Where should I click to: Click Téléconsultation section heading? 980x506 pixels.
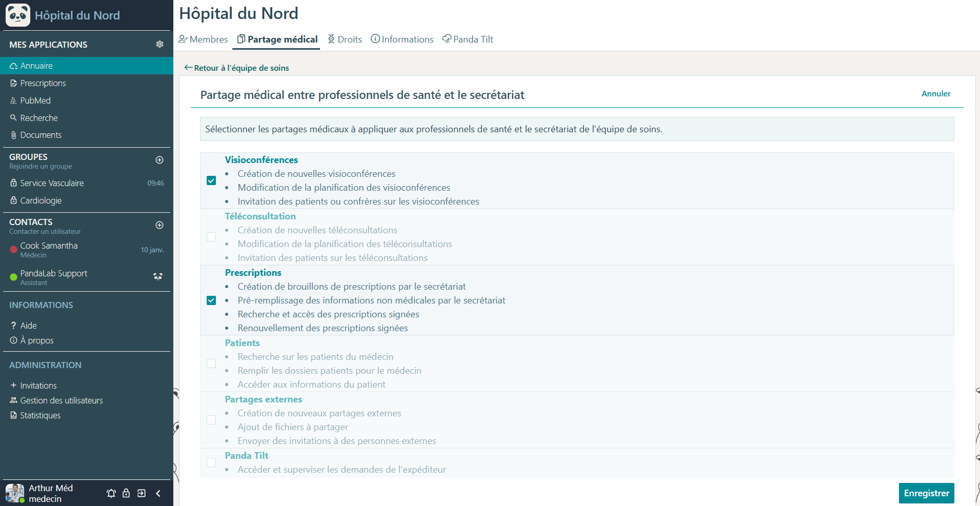(261, 216)
